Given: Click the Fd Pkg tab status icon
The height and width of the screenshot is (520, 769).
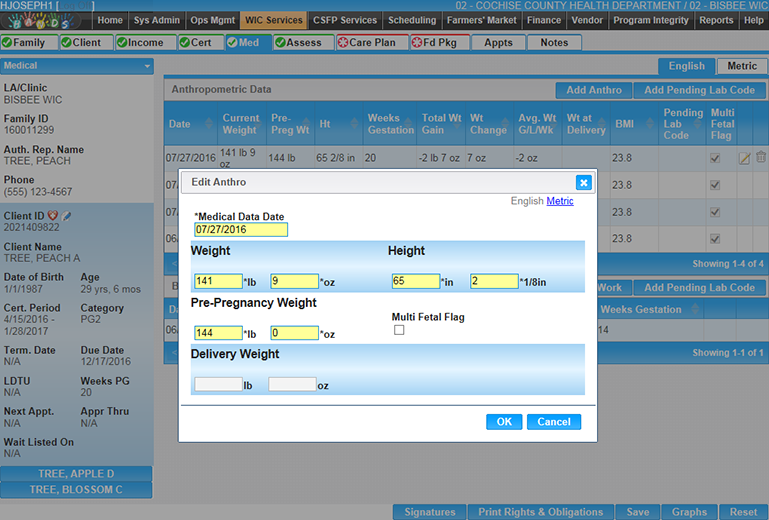Looking at the screenshot, I should point(416,43).
